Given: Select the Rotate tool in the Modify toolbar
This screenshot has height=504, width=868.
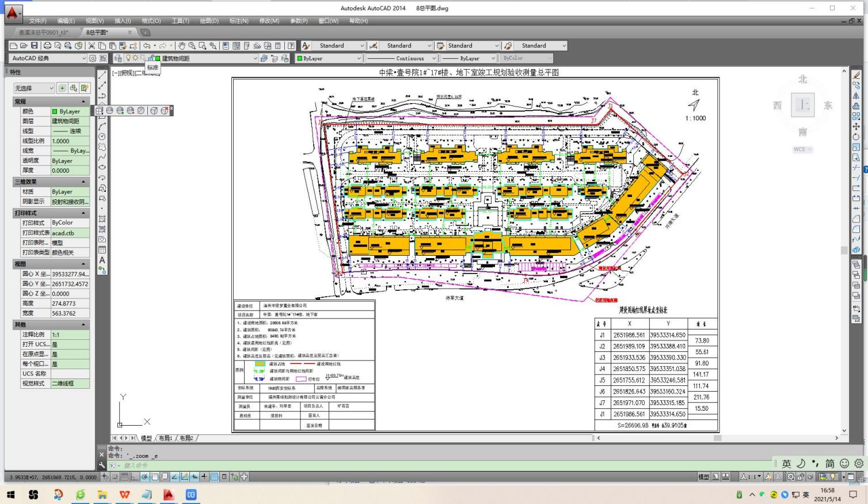Looking at the screenshot, I should click(856, 137).
